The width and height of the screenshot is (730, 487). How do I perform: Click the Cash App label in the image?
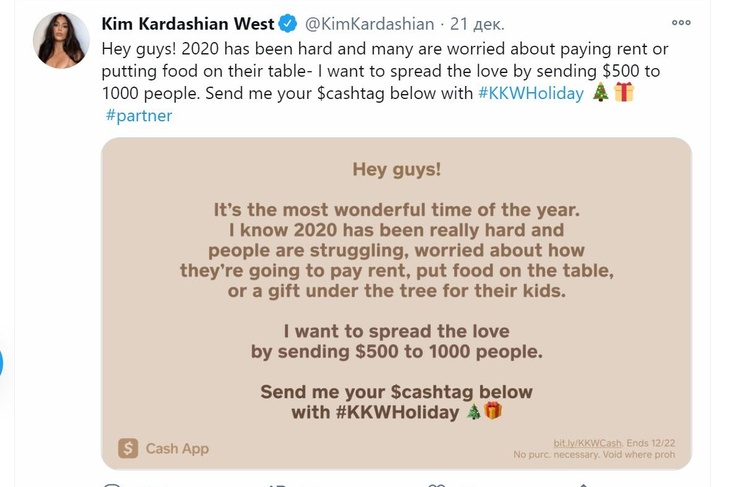tap(177, 449)
